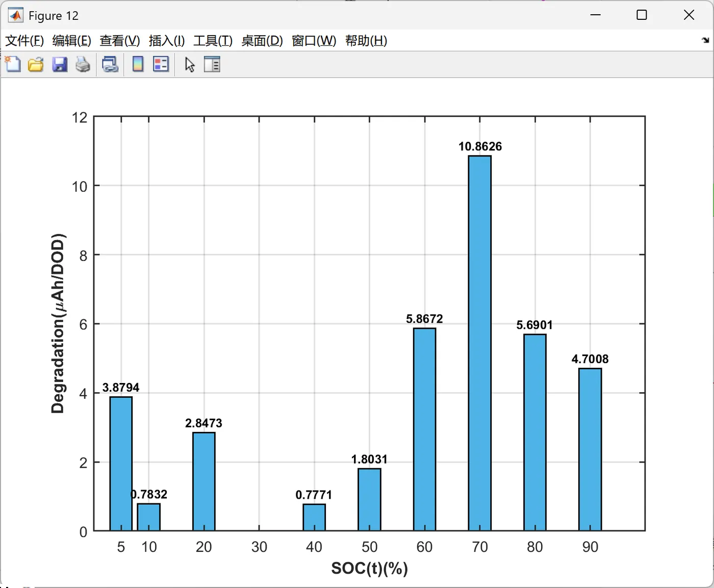The image size is (714, 588).
Task: Select the tallest bar at SOC 70
Action: 480,343
